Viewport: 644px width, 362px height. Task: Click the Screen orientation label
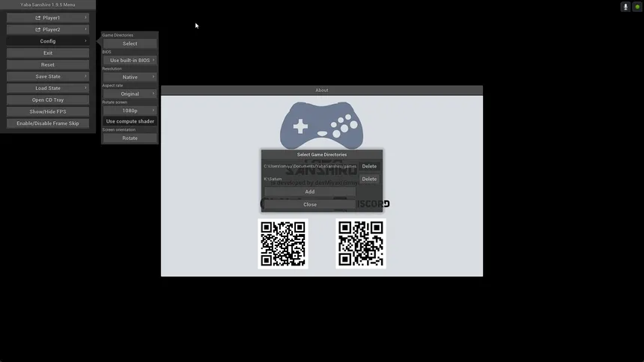tap(119, 129)
